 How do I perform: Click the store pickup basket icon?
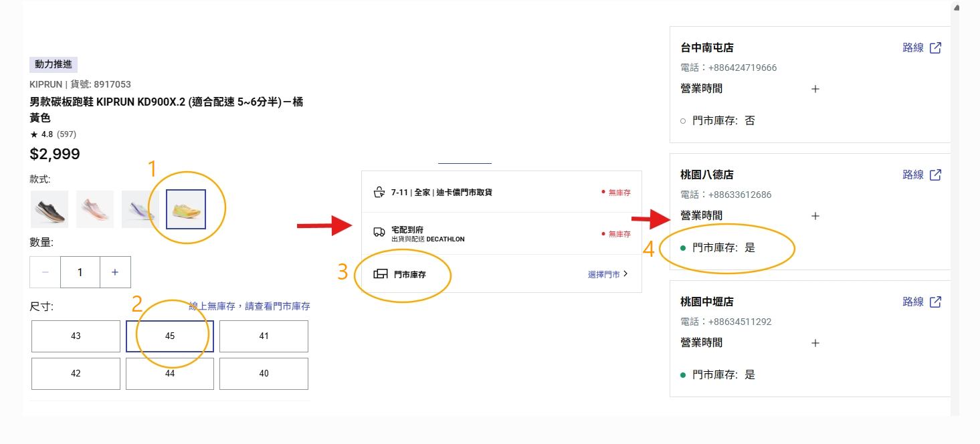tap(379, 193)
